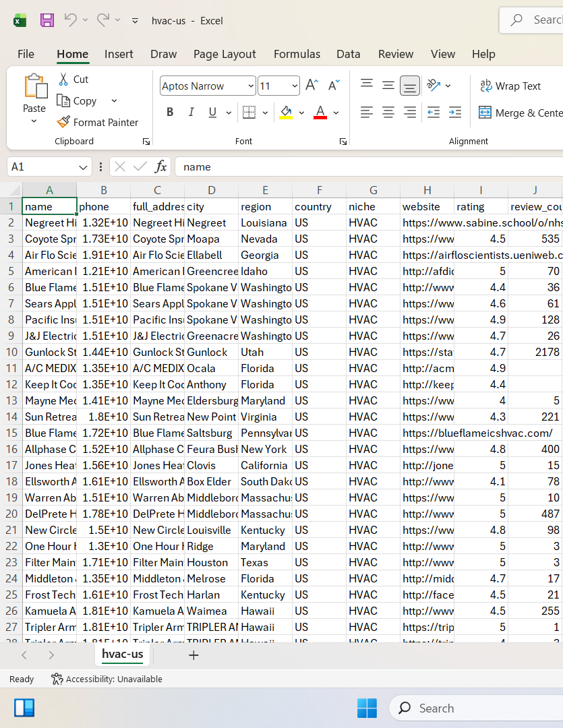Click the Cut scissors button
This screenshot has width=563, height=728.
[x=73, y=80]
